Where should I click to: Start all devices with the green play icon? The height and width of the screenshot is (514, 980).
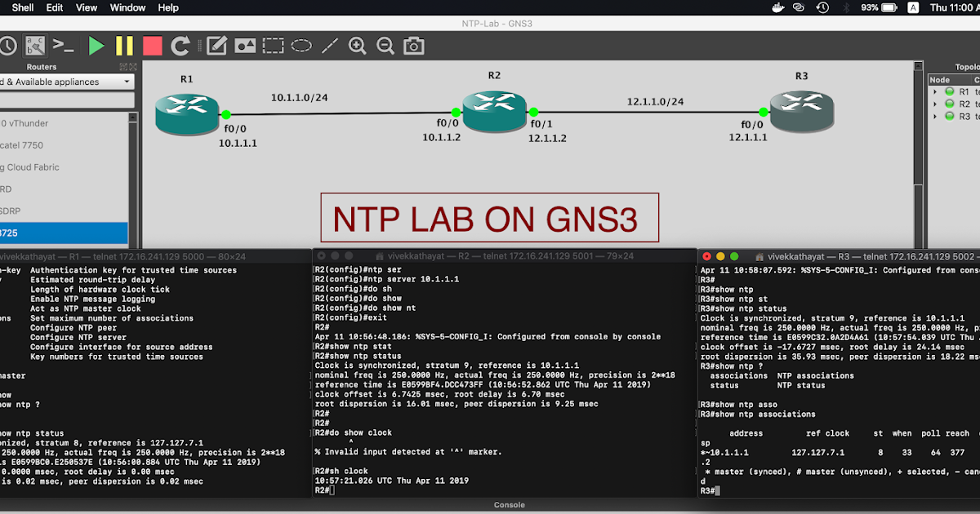[96, 46]
